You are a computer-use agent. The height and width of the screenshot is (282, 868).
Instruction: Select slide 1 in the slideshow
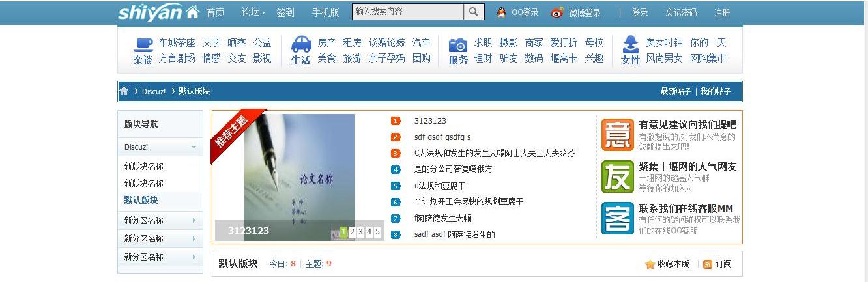pyautogui.click(x=343, y=231)
